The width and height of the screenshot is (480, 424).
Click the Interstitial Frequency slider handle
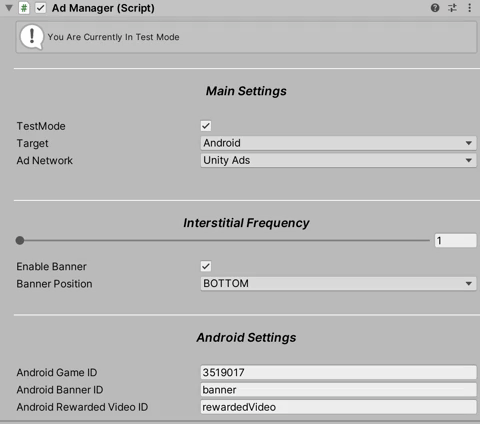click(20, 240)
